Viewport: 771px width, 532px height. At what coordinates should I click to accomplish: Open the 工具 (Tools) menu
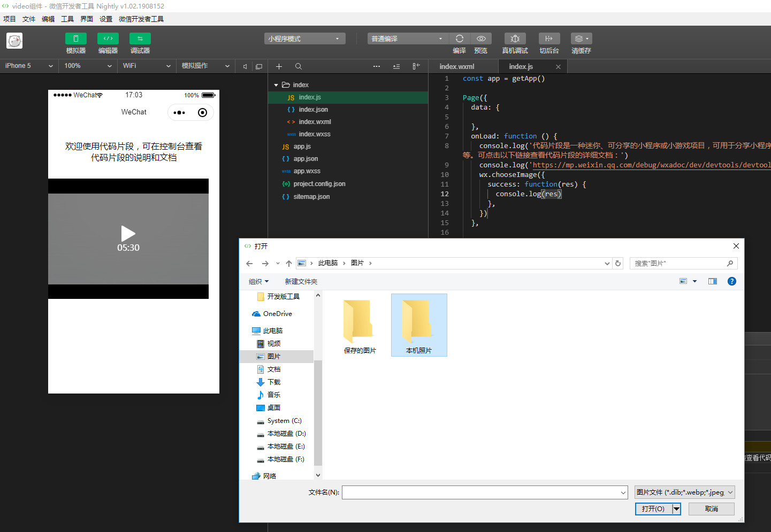pyautogui.click(x=67, y=19)
